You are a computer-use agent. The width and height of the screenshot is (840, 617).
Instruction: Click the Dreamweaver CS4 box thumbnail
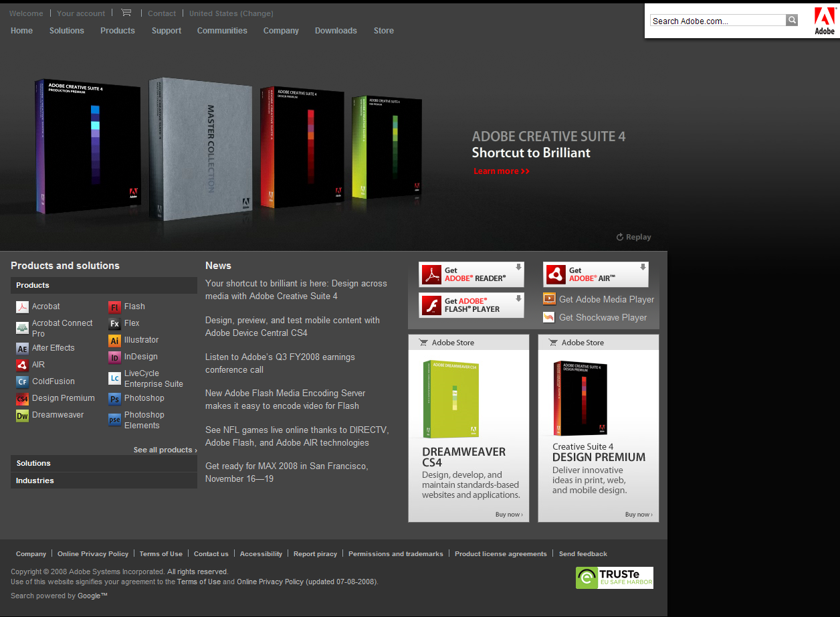tap(450, 399)
